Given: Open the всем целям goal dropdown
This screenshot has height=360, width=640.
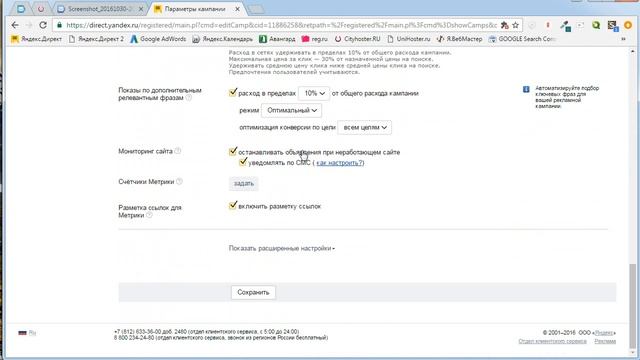Looking at the screenshot, I should point(364,127).
